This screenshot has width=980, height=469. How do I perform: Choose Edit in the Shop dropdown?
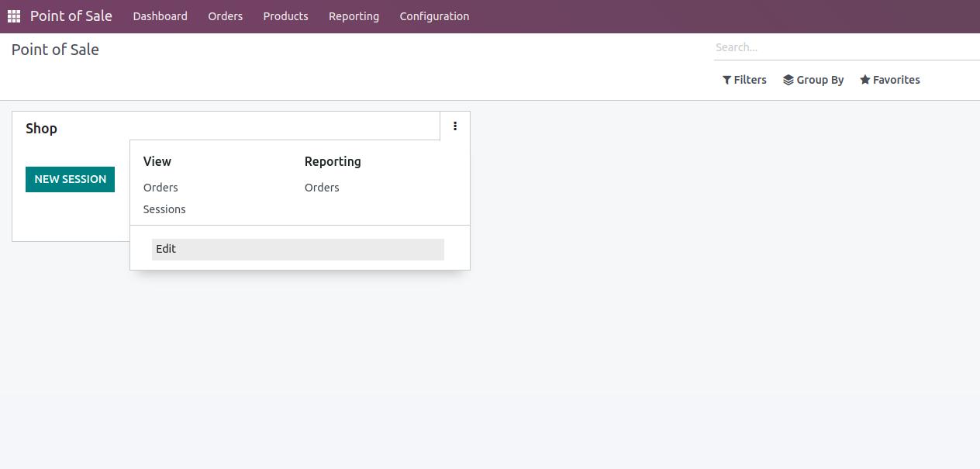(298, 249)
